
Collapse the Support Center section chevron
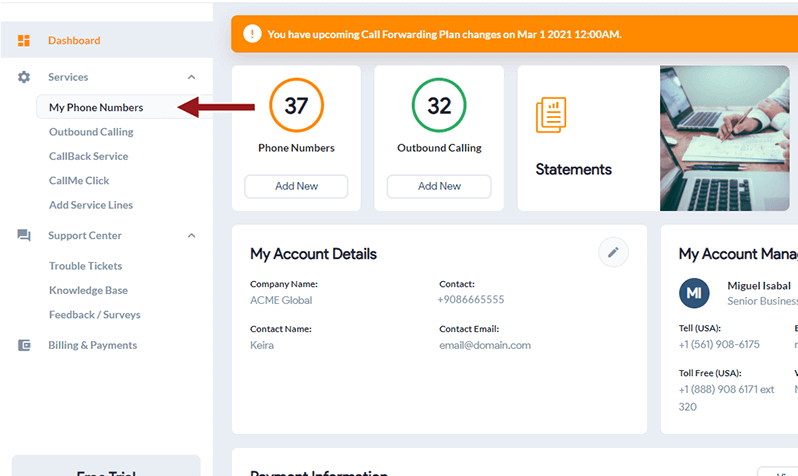pos(191,235)
